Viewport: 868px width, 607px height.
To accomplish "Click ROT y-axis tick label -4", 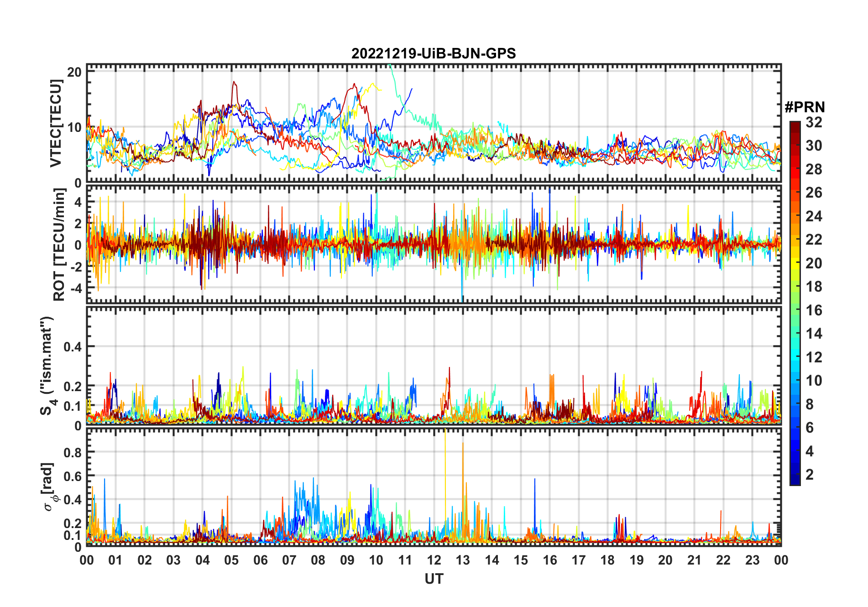I will point(76,288).
